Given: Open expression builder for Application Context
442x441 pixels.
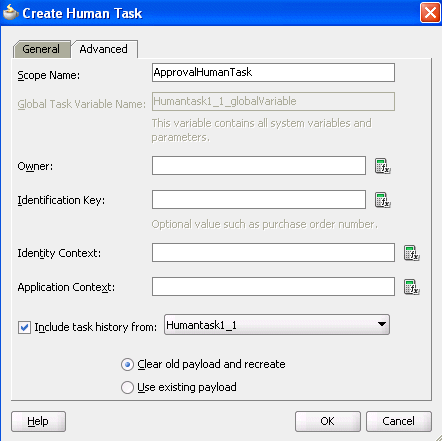Looking at the screenshot, I should [x=411, y=287].
